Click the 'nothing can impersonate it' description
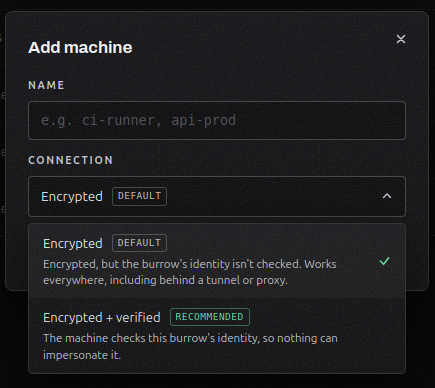This screenshot has width=435, height=388. [x=190, y=346]
